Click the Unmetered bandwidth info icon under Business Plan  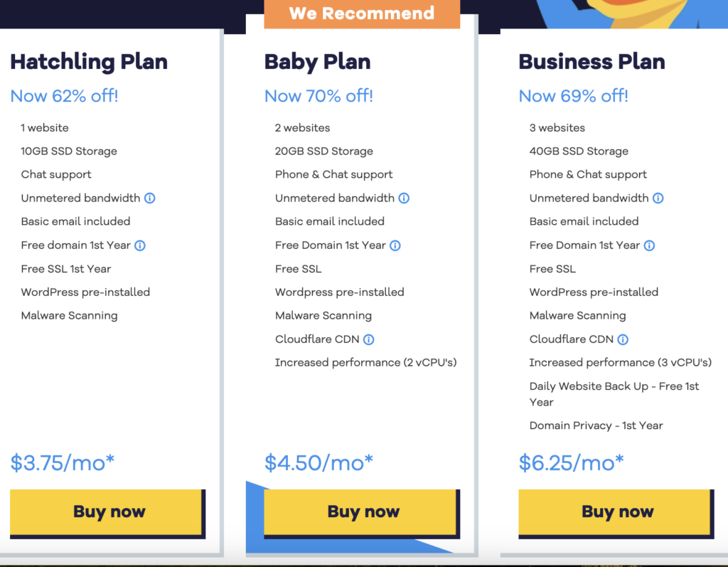click(x=658, y=198)
